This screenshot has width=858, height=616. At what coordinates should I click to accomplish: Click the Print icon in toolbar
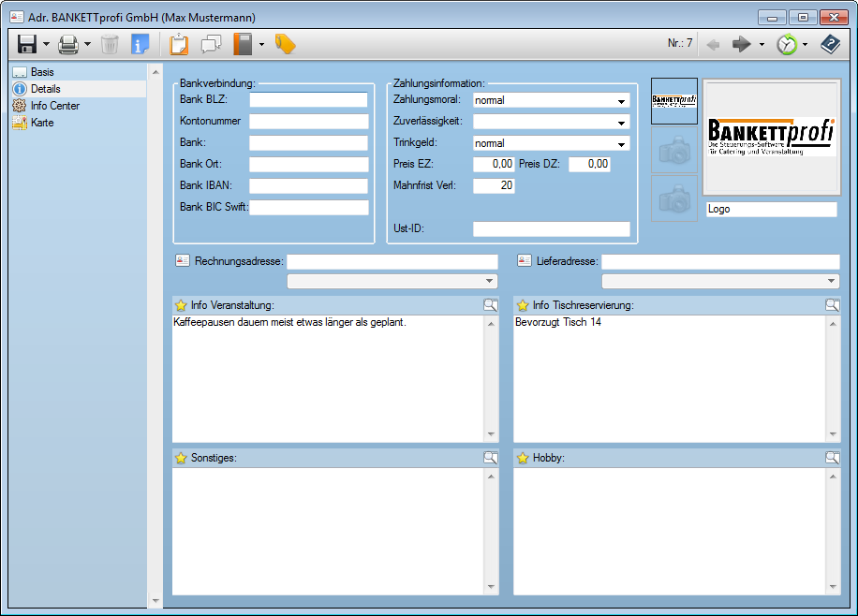coord(67,44)
